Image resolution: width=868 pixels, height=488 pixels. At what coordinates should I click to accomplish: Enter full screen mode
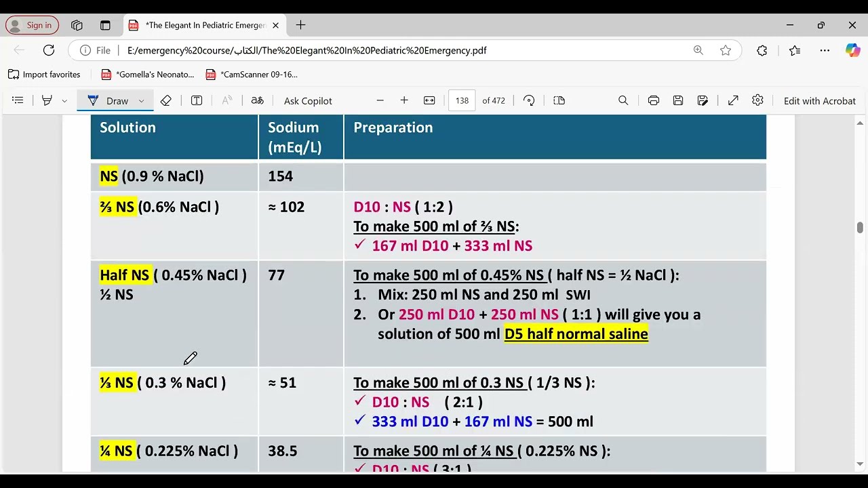tap(733, 100)
